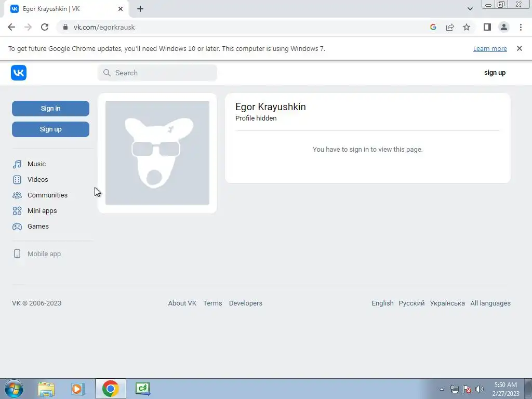Go back with the browser back arrow
The height and width of the screenshot is (399, 532).
pyautogui.click(x=11, y=27)
